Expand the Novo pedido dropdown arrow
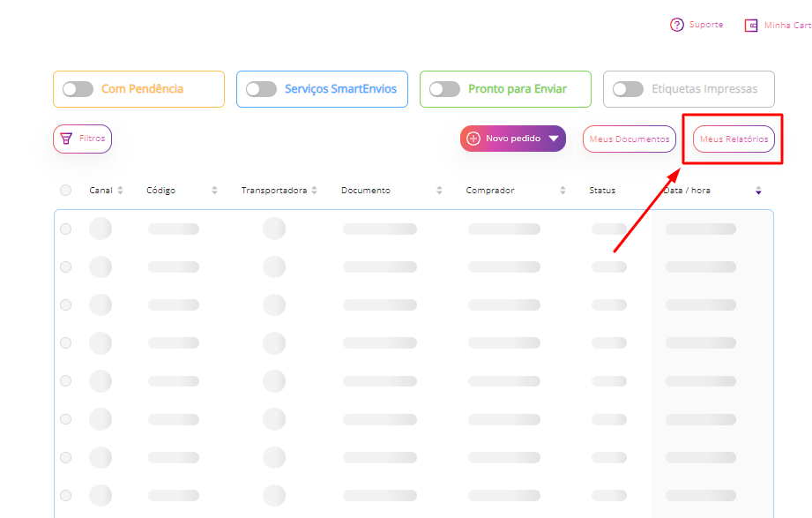812x518 pixels. tap(554, 139)
